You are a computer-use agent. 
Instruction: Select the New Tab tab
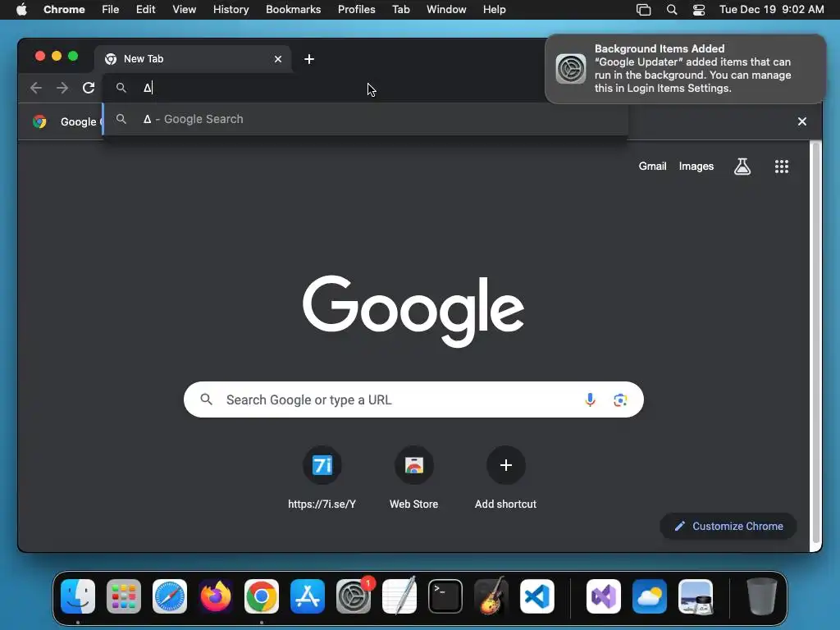(x=193, y=59)
